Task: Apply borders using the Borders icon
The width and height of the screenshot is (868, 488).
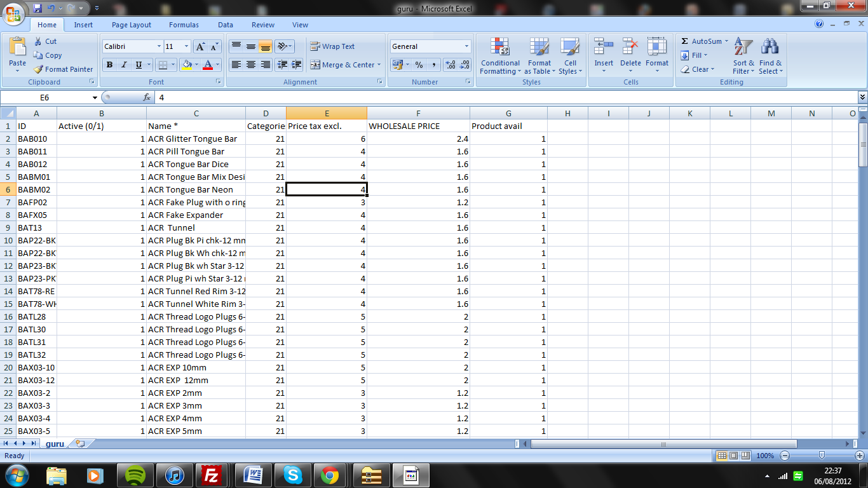Action: (163, 65)
